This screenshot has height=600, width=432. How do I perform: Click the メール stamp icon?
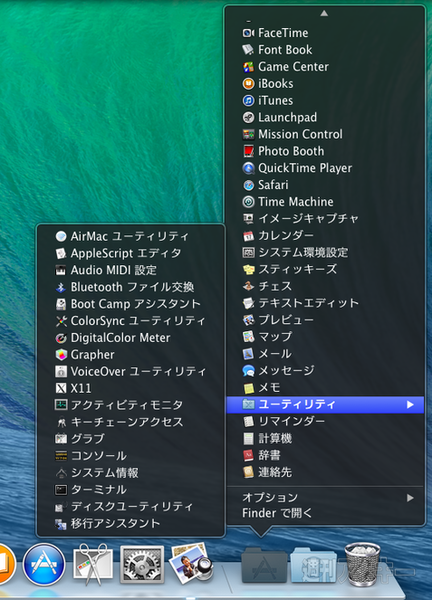coord(248,354)
